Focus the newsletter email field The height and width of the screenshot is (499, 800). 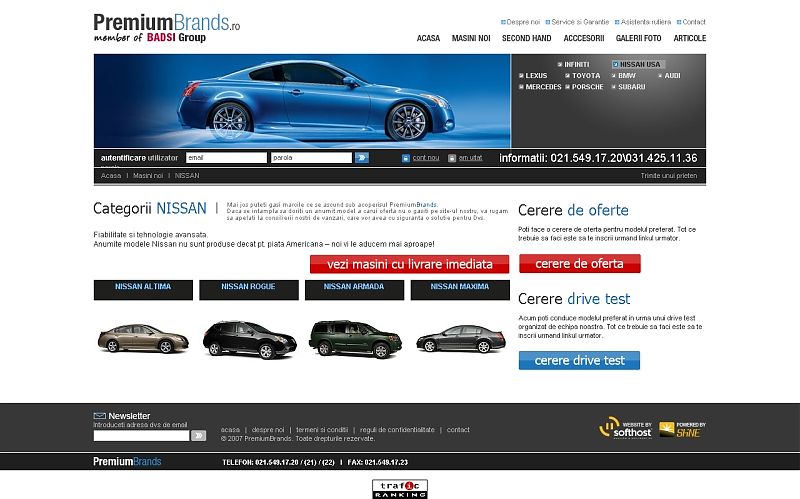click(141, 436)
